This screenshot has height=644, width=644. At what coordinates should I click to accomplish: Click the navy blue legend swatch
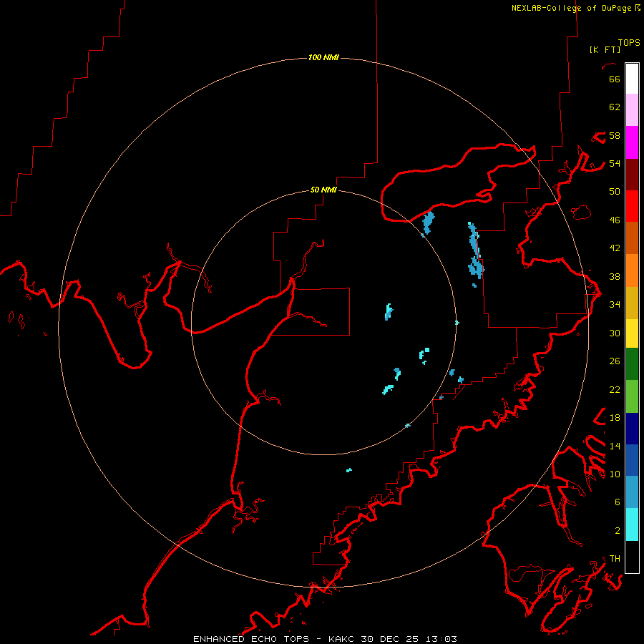click(x=632, y=429)
